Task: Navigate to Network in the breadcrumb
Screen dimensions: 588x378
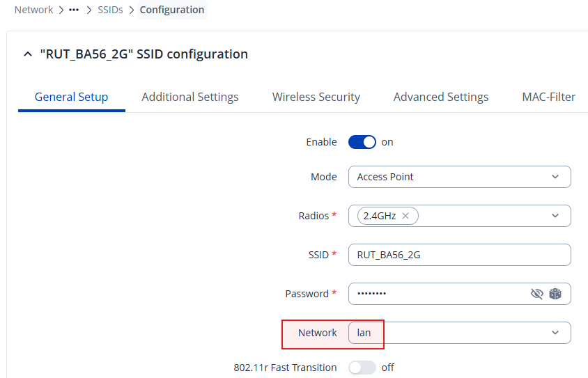Action: pyautogui.click(x=33, y=10)
